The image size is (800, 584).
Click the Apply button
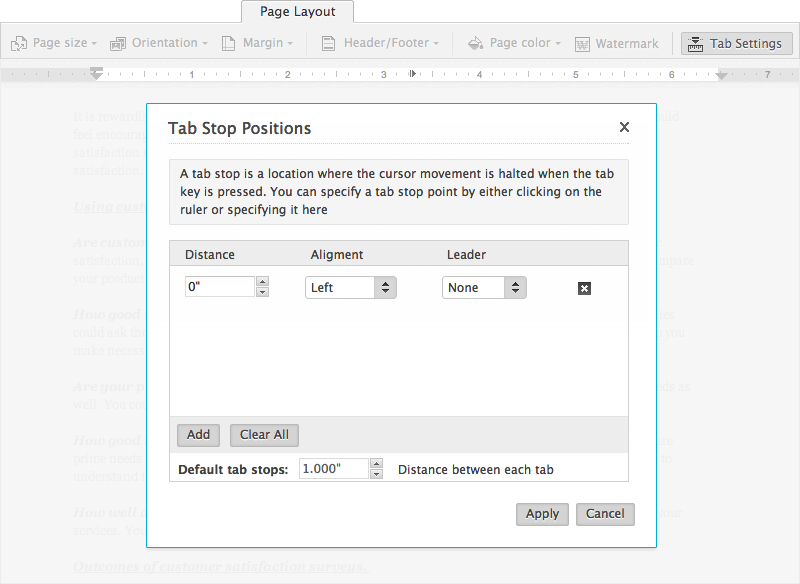[x=542, y=514]
